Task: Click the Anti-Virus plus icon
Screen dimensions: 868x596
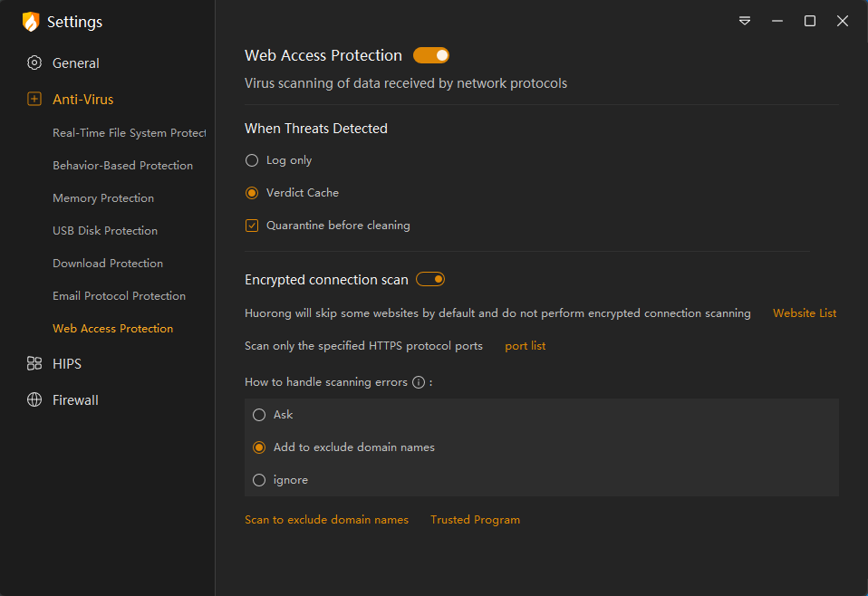Action: pyautogui.click(x=34, y=100)
